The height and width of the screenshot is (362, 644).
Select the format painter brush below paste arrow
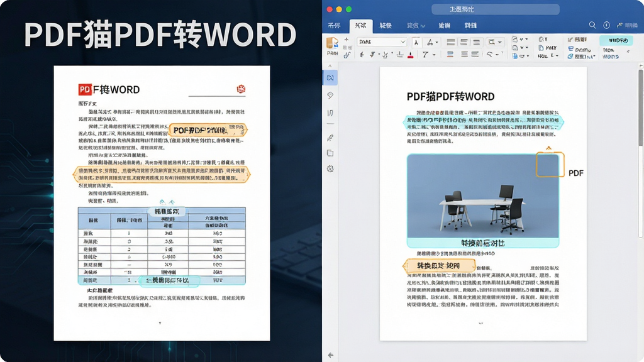tap(347, 55)
